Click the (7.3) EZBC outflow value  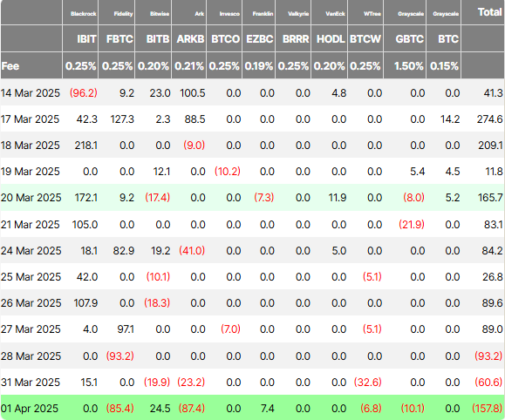(264, 197)
